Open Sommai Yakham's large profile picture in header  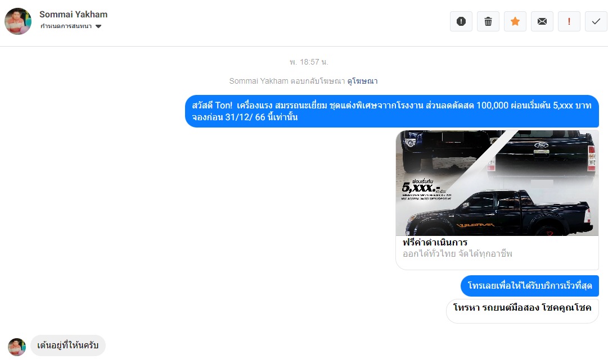[x=18, y=21]
